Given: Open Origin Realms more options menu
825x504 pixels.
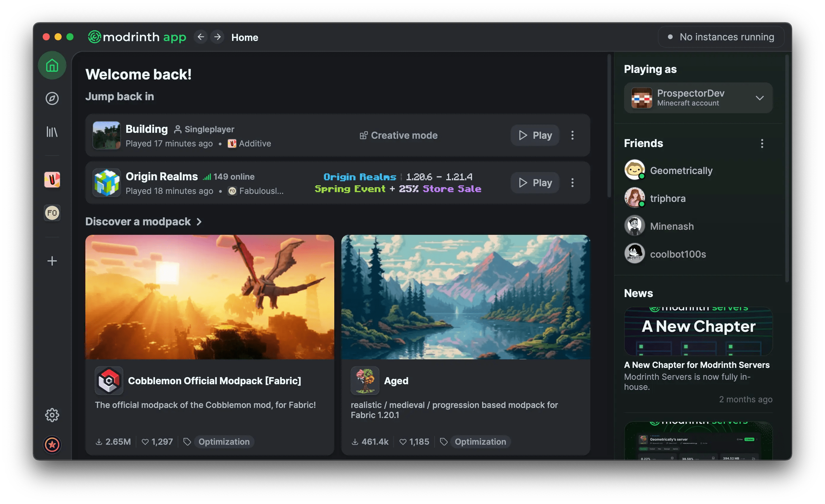Looking at the screenshot, I should [x=572, y=183].
